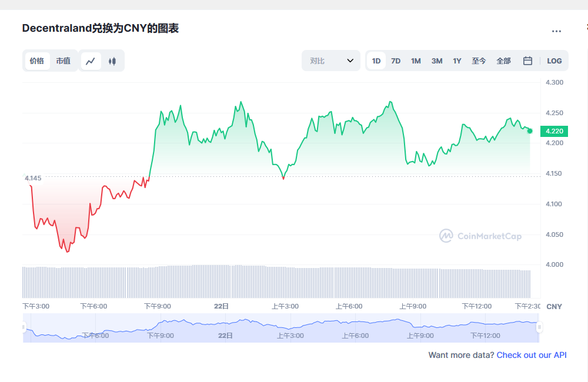Select the 1M time range
Image resolution: width=588 pixels, height=382 pixels.
416,61
